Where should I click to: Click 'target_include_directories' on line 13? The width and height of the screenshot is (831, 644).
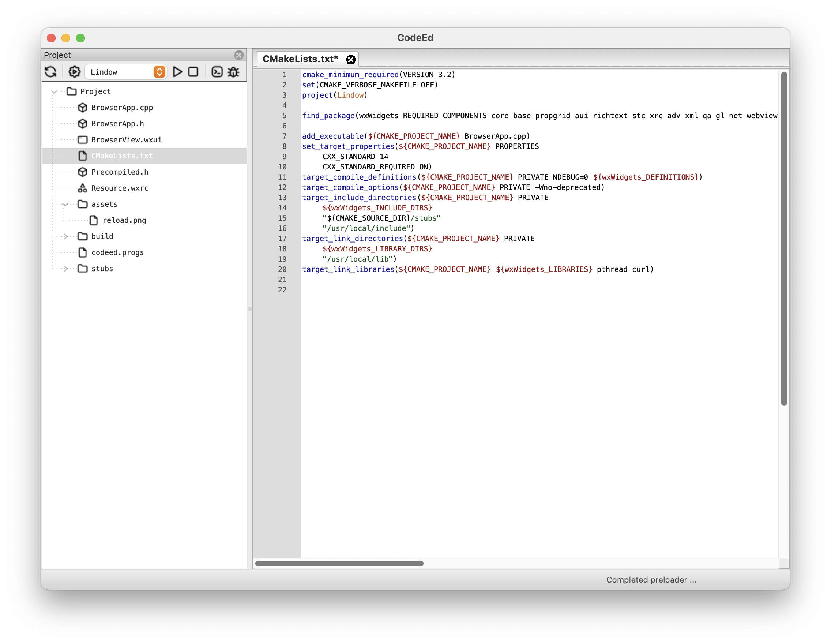[x=359, y=198]
